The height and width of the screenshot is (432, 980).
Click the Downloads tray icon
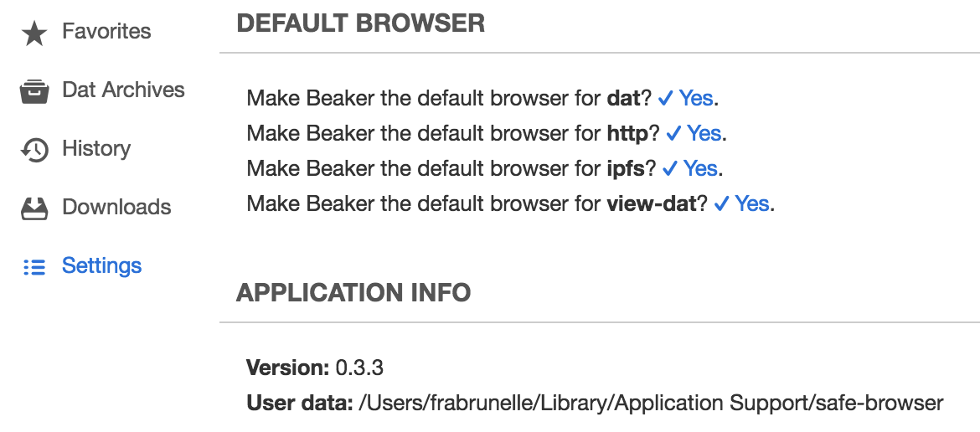(x=34, y=208)
